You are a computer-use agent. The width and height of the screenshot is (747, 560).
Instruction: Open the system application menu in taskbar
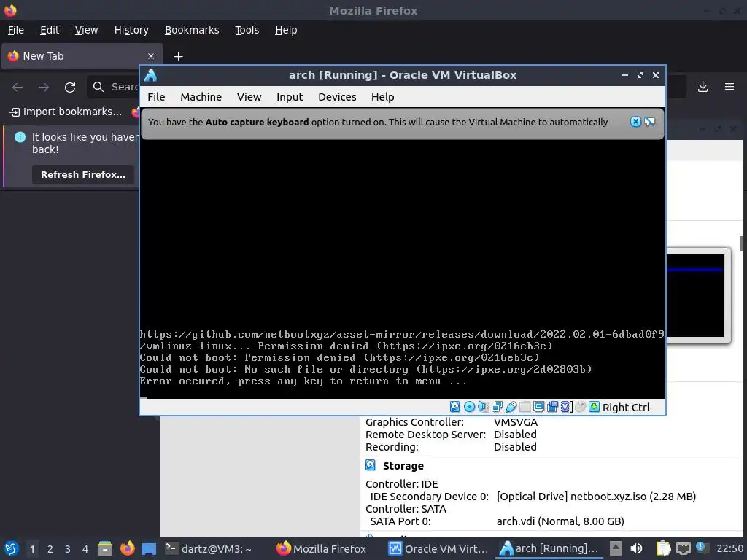[x=12, y=549]
